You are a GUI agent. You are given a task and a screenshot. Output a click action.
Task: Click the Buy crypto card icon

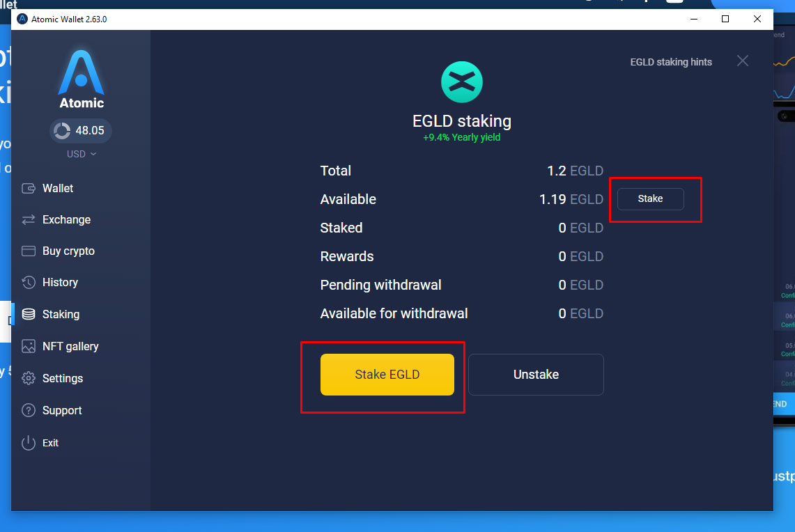click(29, 251)
